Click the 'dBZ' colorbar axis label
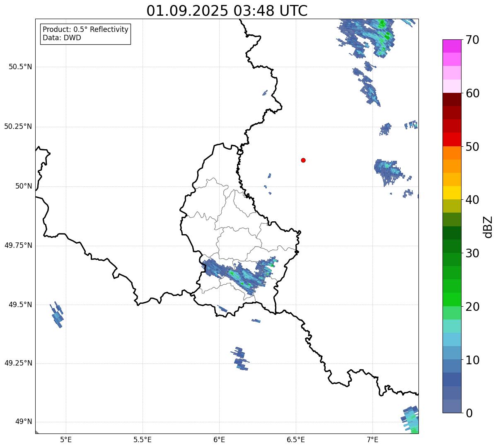This screenshot has height=448, width=498. coord(488,227)
